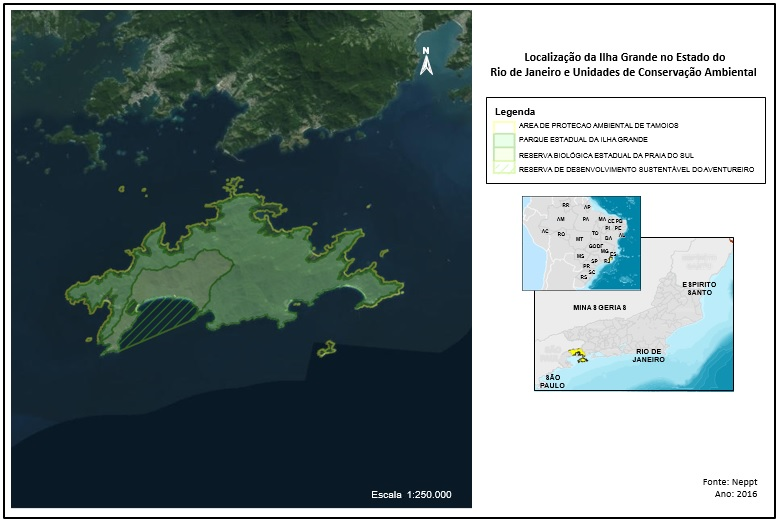Screen dimensions: 779x521
Task: Select the Área de Proteção Ambiental de Tamoios swatch
Action: click(504, 126)
